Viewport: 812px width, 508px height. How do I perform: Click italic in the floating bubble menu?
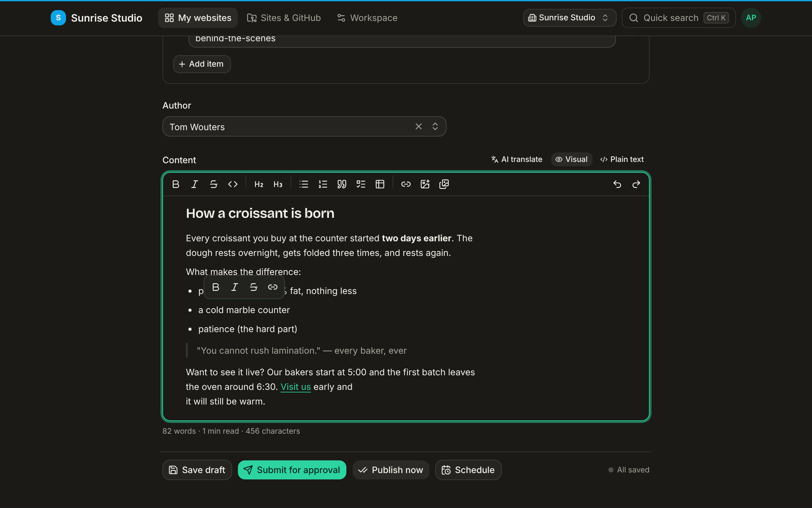(235, 287)
